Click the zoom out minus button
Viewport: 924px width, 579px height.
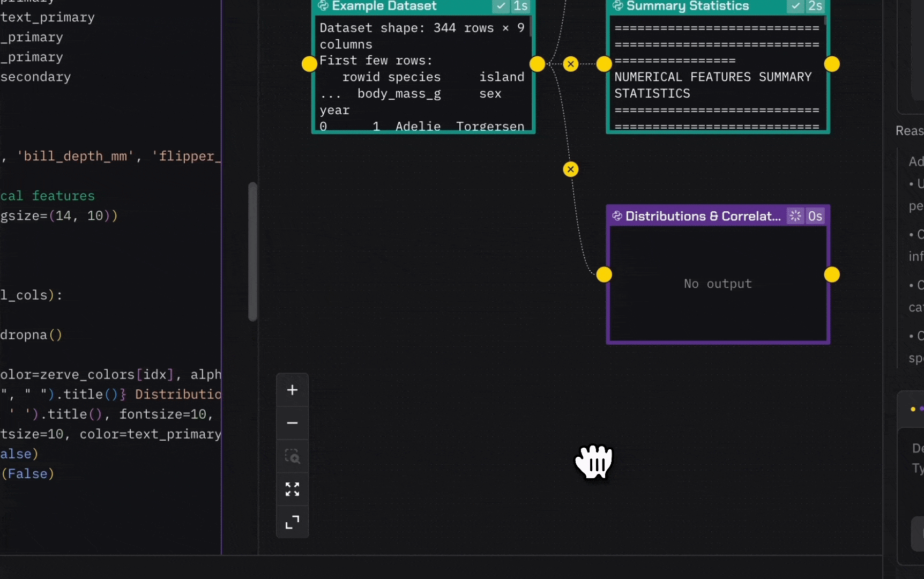(292, 423)
